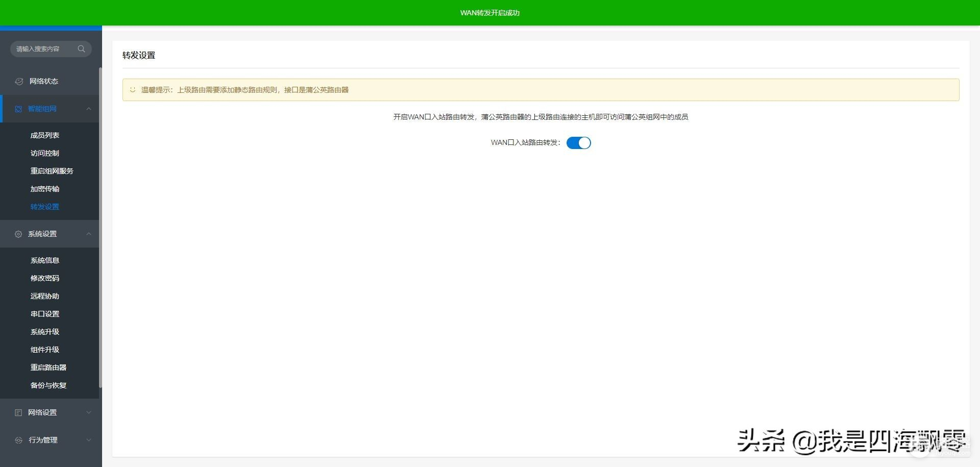Select 重启路由器 option
Screen dimensions: 980x467
pyautogui.click(x=48, y=367)
